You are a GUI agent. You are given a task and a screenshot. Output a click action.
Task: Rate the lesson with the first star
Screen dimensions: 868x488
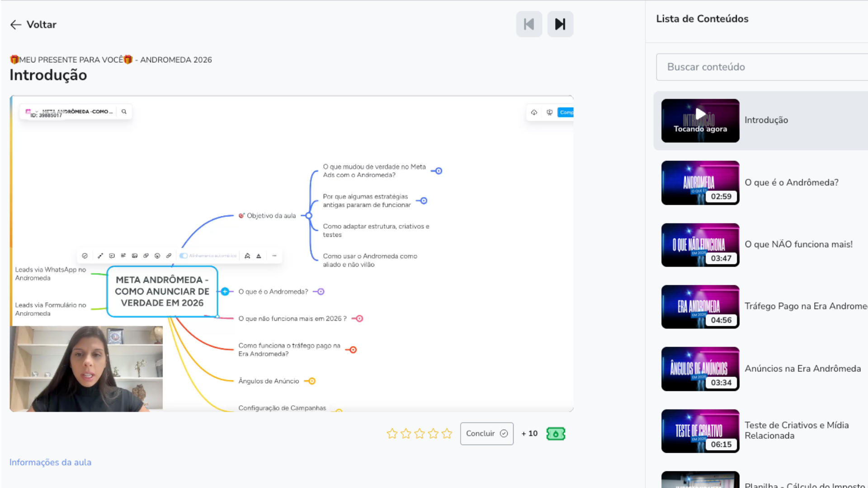pos(392,434)
